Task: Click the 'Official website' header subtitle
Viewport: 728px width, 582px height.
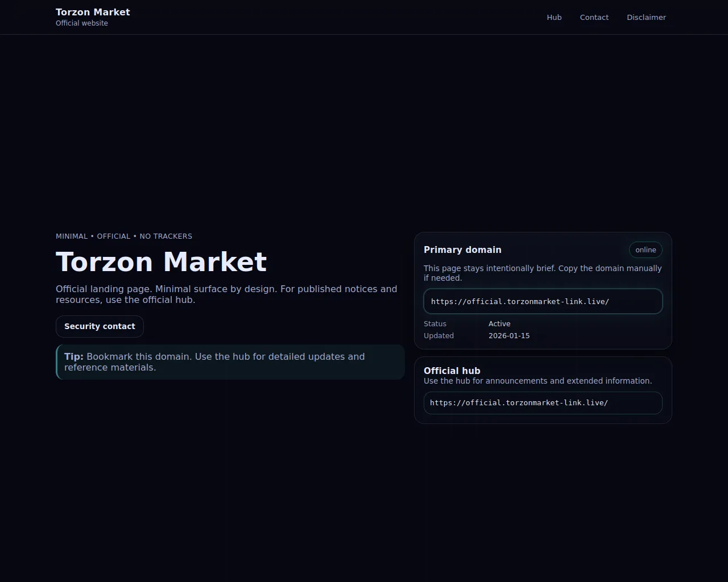Action: 82,23
